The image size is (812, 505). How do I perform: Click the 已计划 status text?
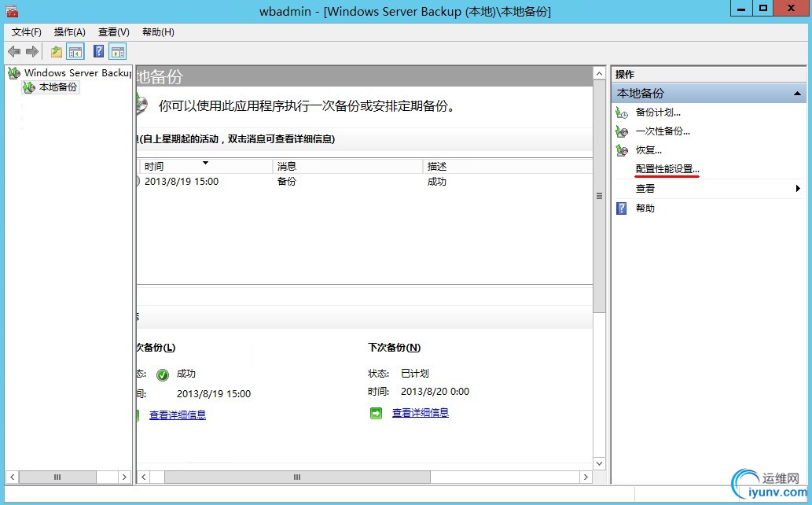[415, 374]
